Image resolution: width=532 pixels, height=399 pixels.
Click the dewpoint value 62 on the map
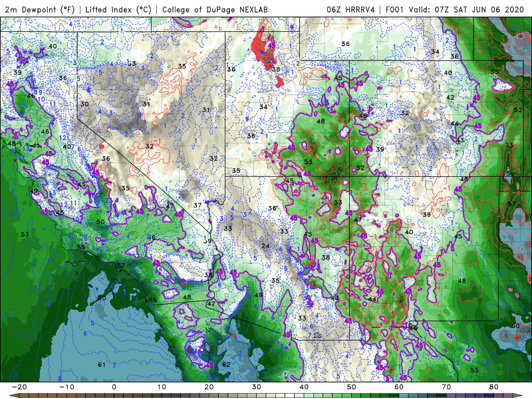226,364
